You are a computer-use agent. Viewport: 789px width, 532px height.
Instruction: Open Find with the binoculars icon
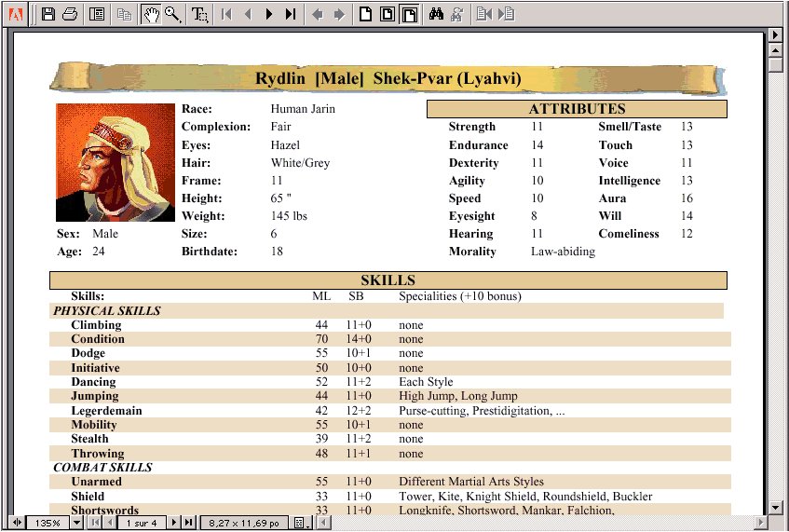(x=436, y=14)
